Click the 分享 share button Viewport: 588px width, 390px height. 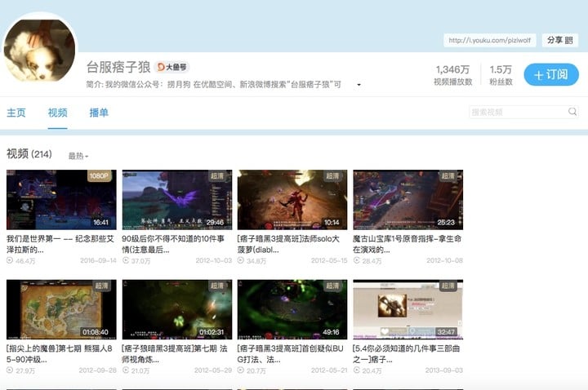(560, 40)
